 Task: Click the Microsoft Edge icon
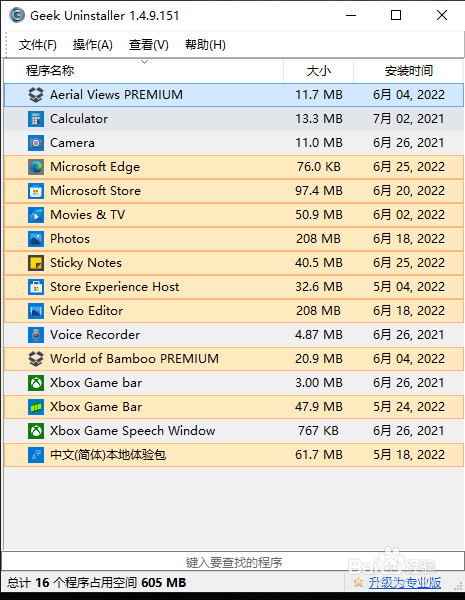click(36, 167)
